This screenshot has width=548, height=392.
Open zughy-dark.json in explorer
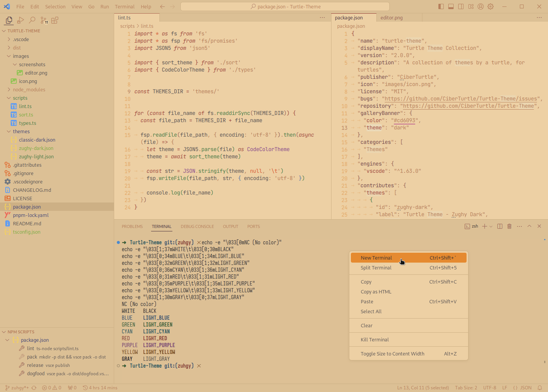click(x=57, y=148)
